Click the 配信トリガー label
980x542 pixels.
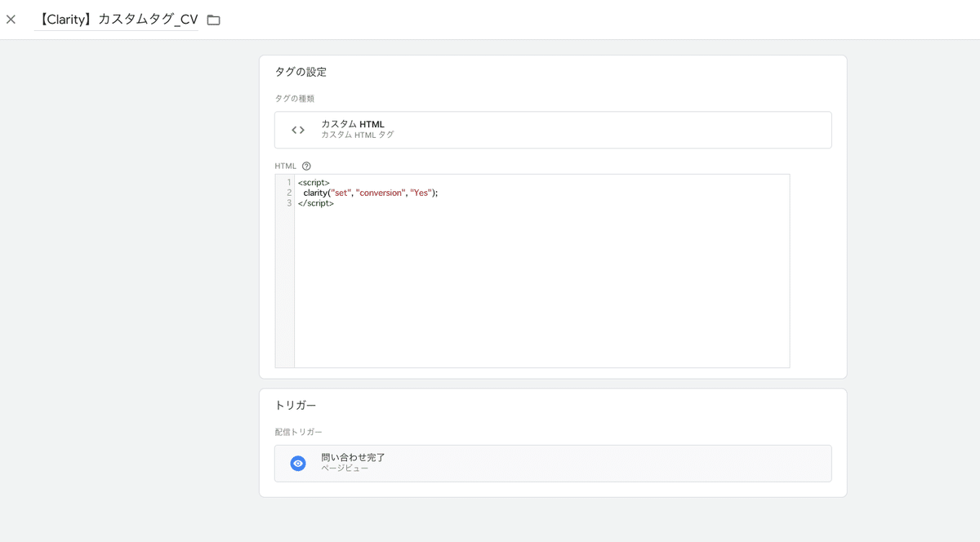pos(298,432)
